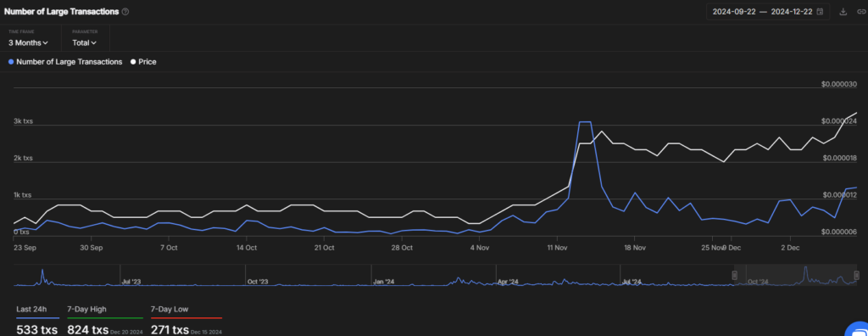
Task: Click the $0.000030 price axis label
Action: coord(840,84)
